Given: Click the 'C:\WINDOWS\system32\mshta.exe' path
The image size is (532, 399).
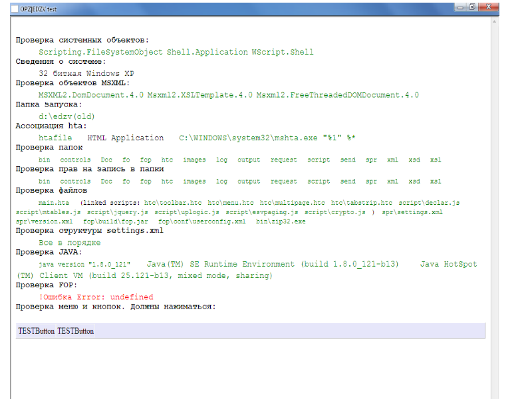Looking at the screenshot, I should pos(248,138).
